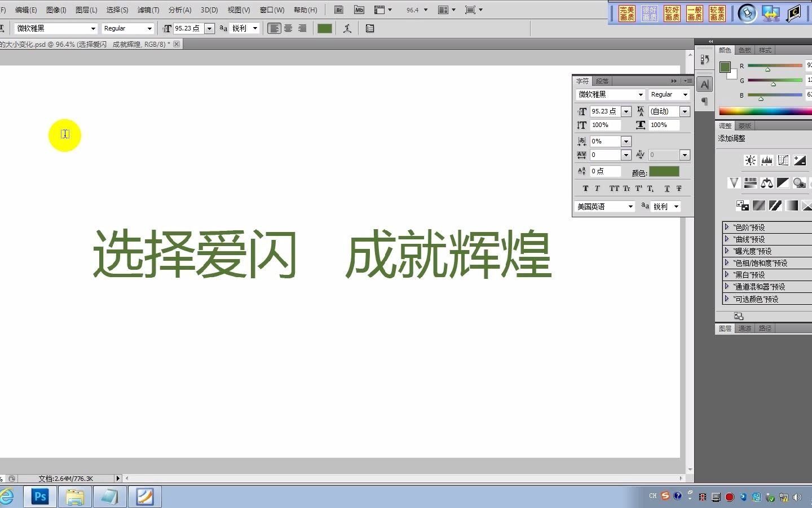Open the Color Balance adjustment
Viewport: 812px width, 508px height.
point(766,183)
